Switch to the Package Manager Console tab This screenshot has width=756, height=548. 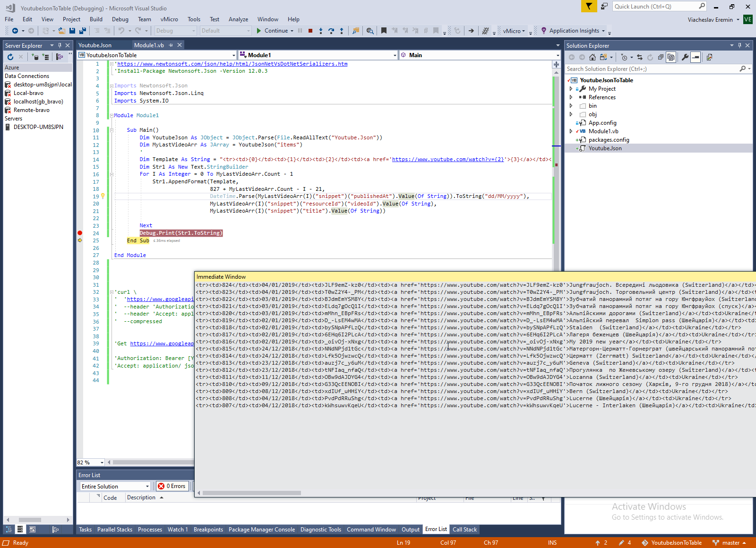[x=262, y=530]
